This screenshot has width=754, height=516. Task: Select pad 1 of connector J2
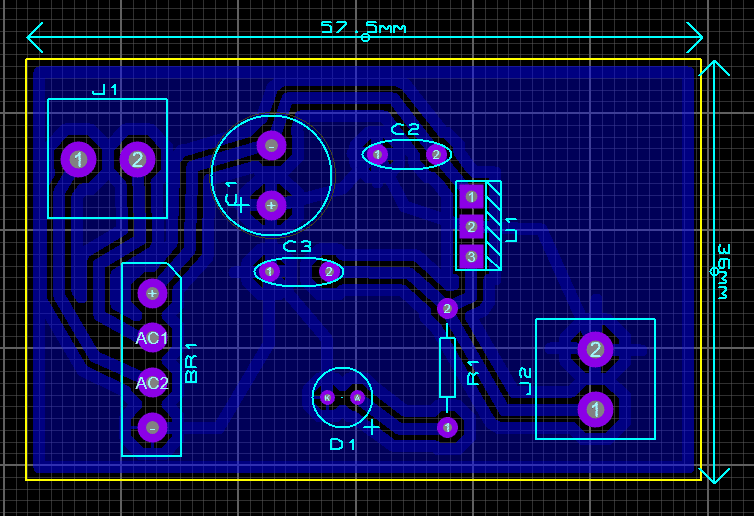[x=595, y=409]
